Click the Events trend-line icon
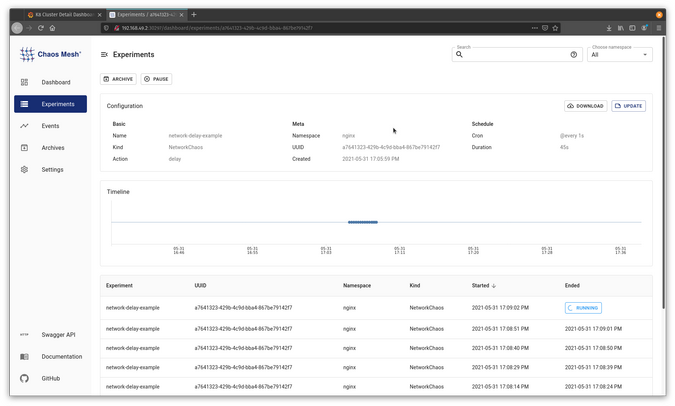 tap(25, 126)
